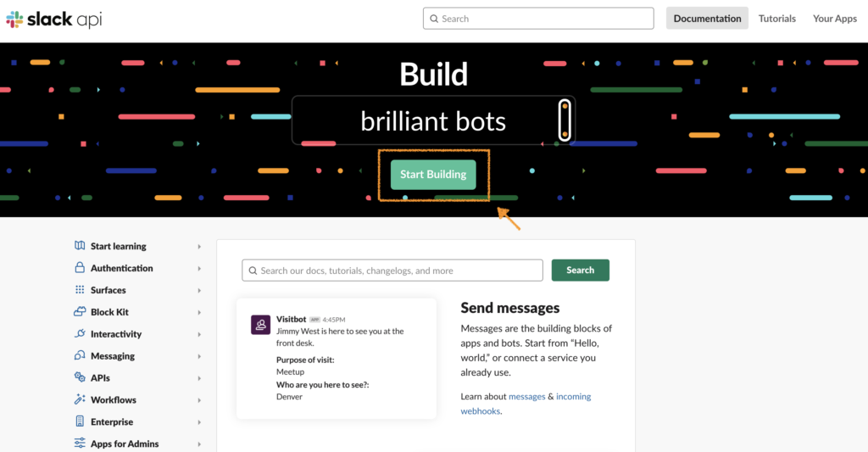The image size is (868, 452).
Task: Click the Messaging chat bubble icon
Action: point(80,355)
